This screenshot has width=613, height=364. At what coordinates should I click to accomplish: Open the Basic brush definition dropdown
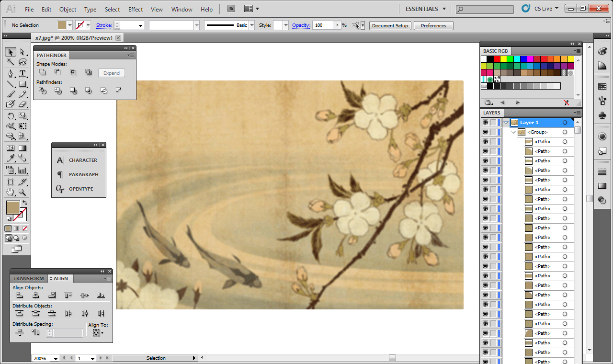(x=252, y=25)
